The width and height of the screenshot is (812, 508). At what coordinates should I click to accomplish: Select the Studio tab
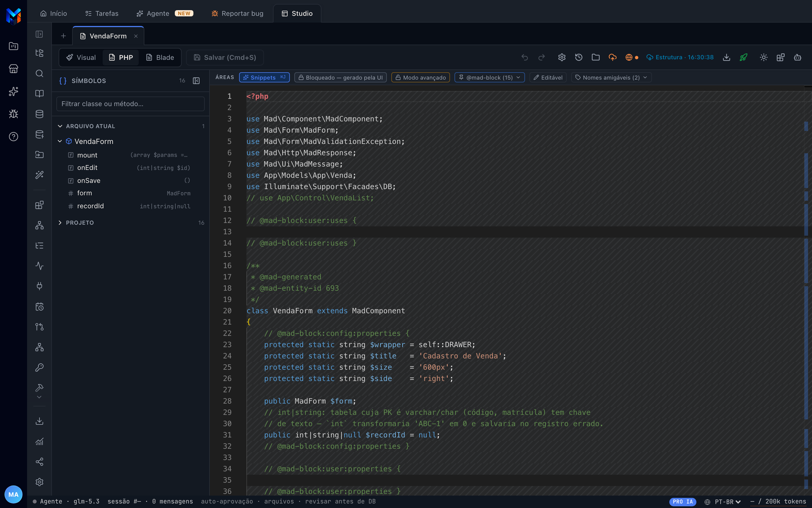297,14
